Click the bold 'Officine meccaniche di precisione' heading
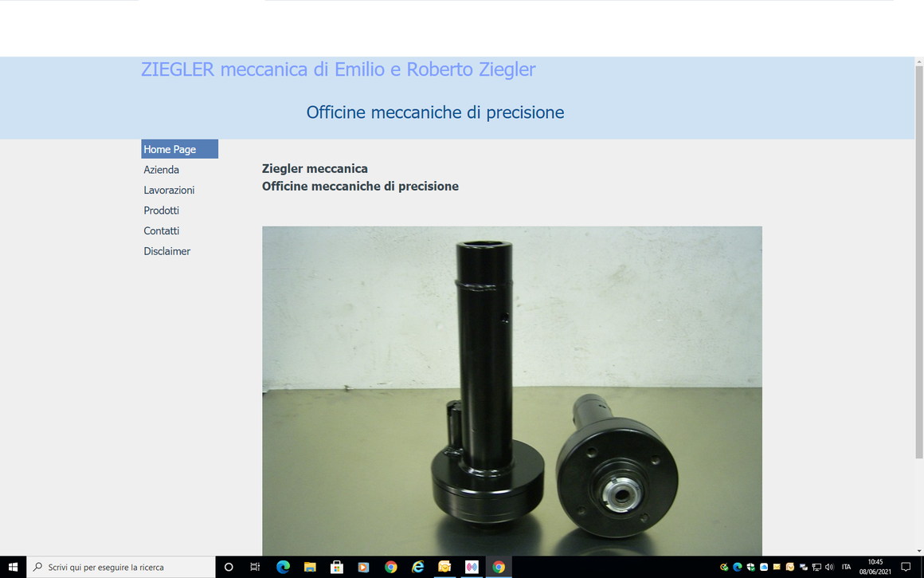 coord(360,187)
